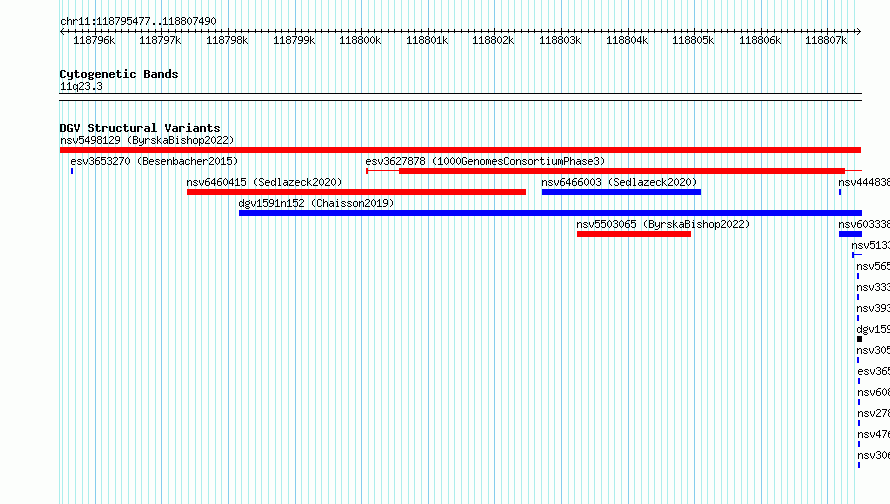
Task: Click the dgv1591n152 (Chaisson2019) label
Action: [316, 203]
